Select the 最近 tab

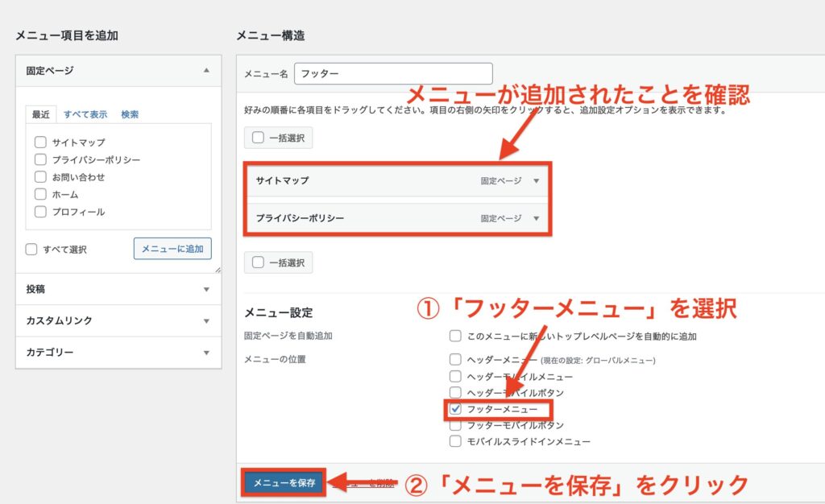click(40, 114)
